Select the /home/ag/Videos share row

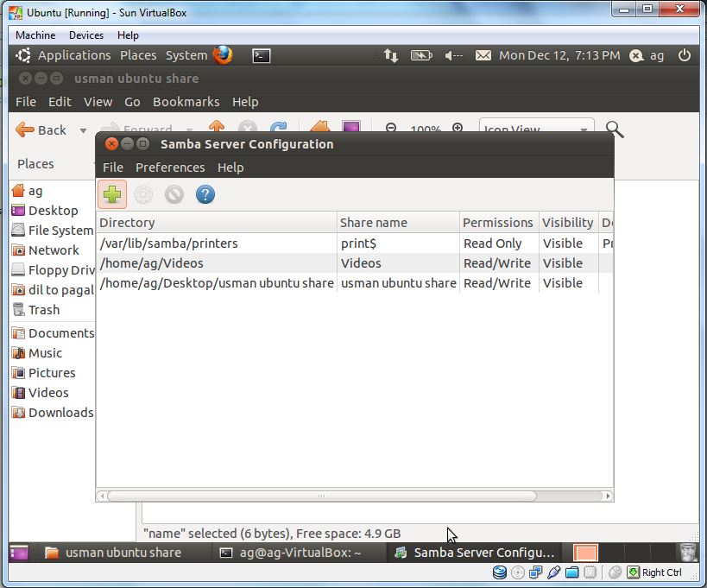pos(355,262)
